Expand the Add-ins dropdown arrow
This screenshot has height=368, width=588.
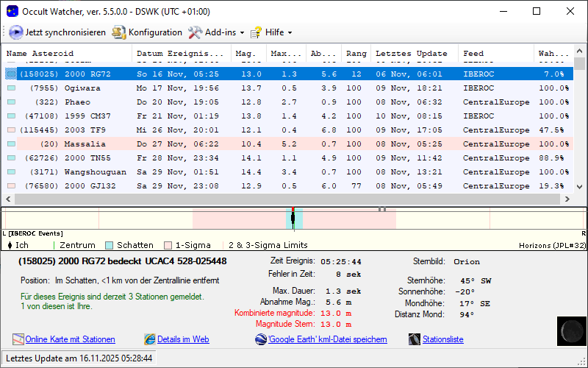pos(242,33)
